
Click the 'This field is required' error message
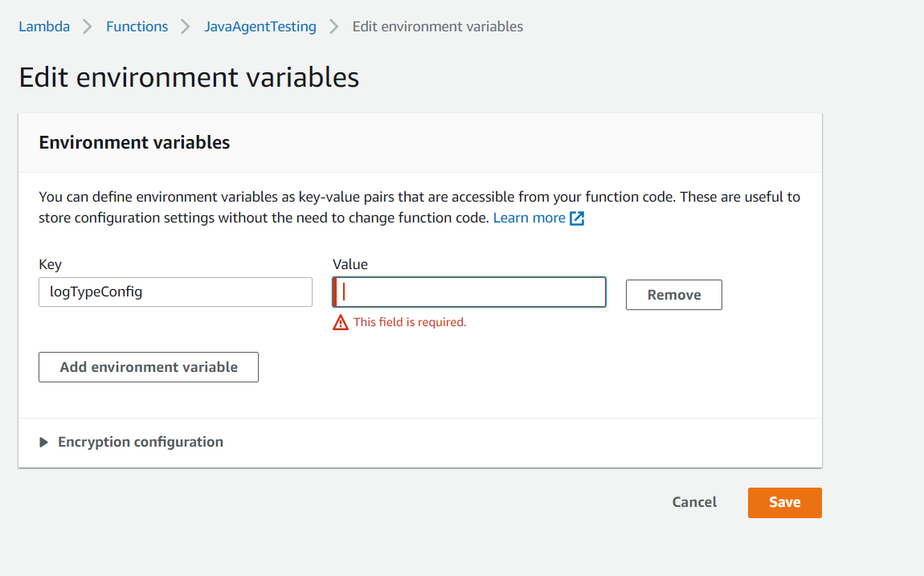[x=410, y=322]
